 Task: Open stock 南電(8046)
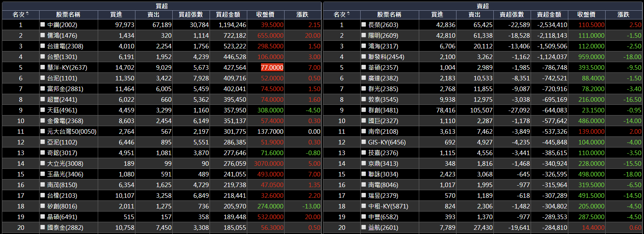tap(383, 185)
